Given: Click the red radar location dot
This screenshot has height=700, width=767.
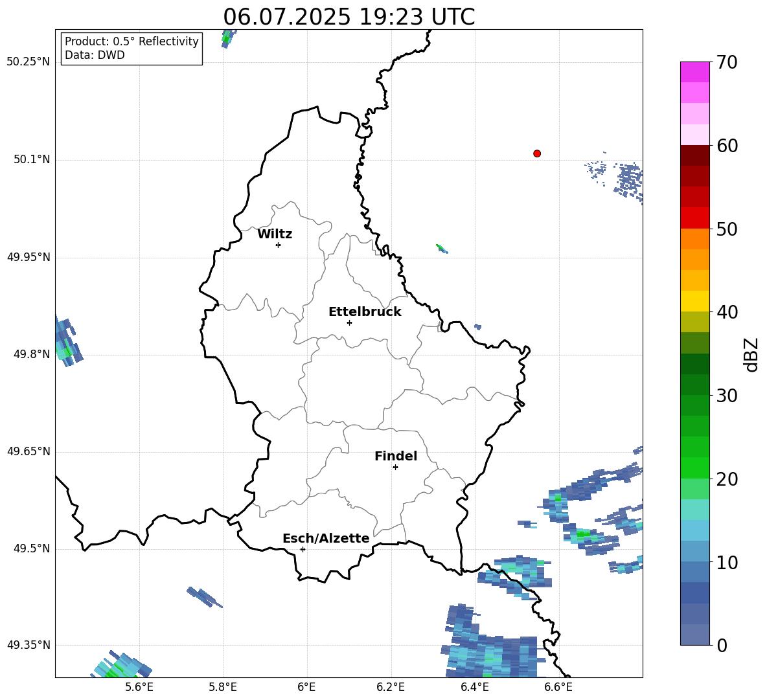Looking at the screenshot, I should (x=537, y=153).
